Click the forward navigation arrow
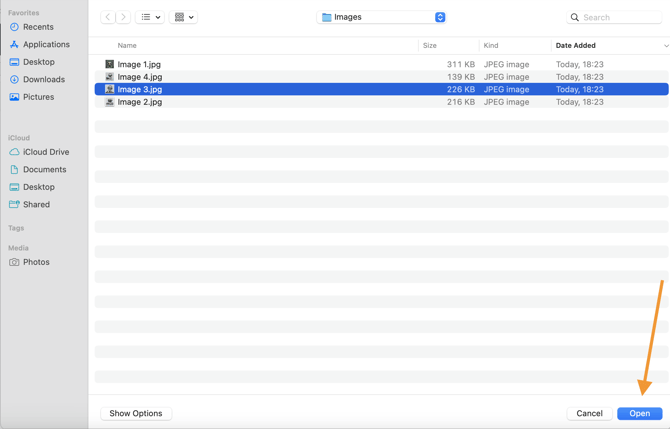 [x=124, y=17]
